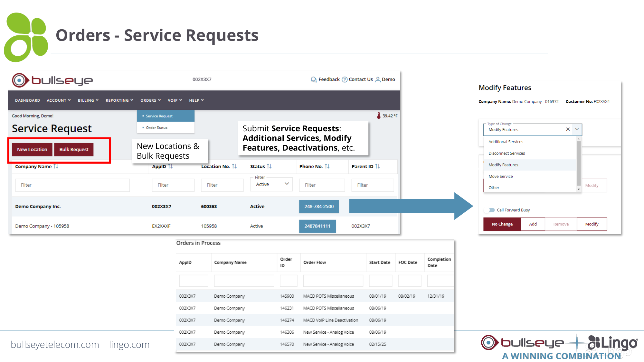644x362 pixels.
Task: Click the Feedback link
Action: [329, 79]
